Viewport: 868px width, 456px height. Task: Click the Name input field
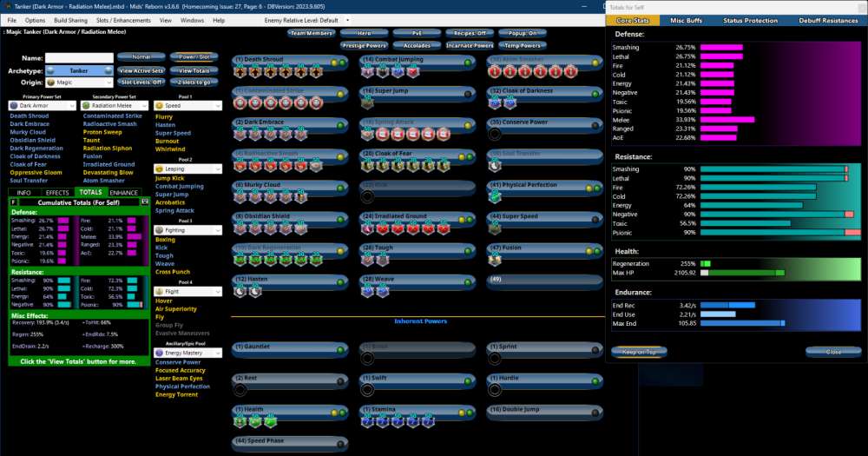tap(79, 58)
